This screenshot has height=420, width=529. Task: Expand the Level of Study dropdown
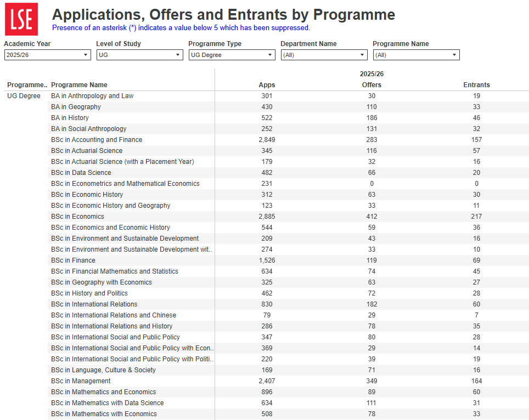coord(139,55)
